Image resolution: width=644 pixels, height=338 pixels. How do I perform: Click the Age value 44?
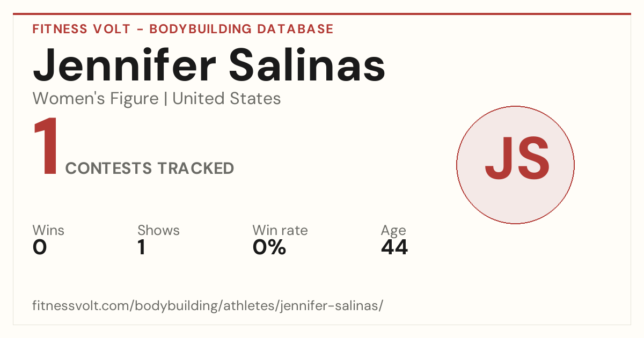pos(394,248)
